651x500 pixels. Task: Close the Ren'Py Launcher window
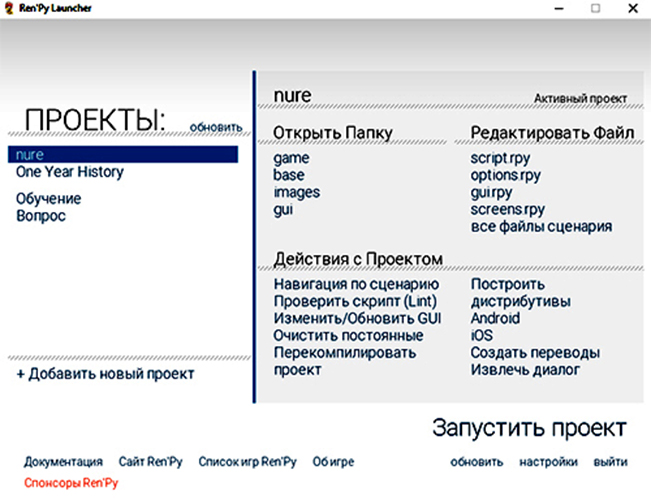coord(633,8)
